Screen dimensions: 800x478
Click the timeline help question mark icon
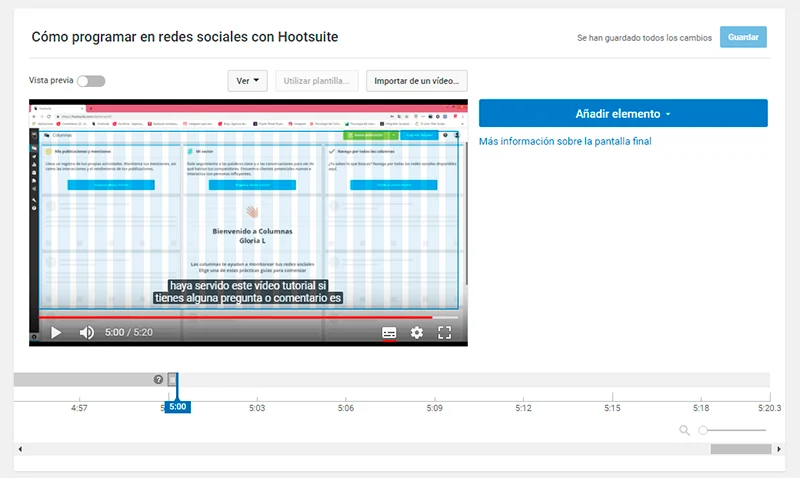[x=158, y=379]
